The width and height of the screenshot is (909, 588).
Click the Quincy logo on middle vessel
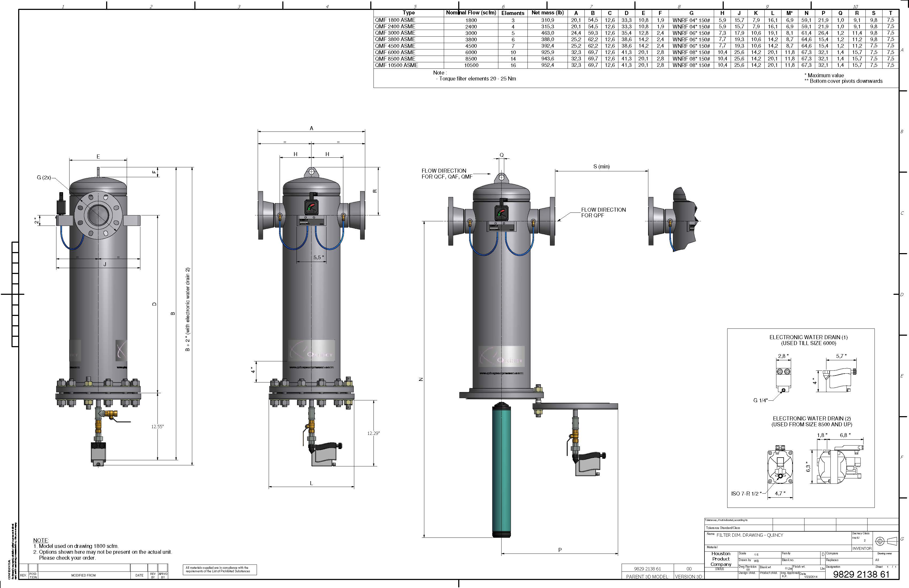click(x=311, y=351)
